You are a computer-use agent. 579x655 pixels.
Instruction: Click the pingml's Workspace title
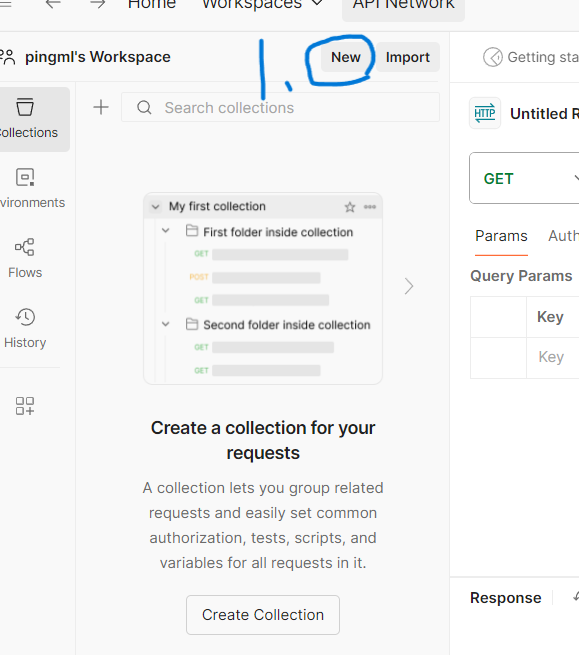[x=98, y=57]
